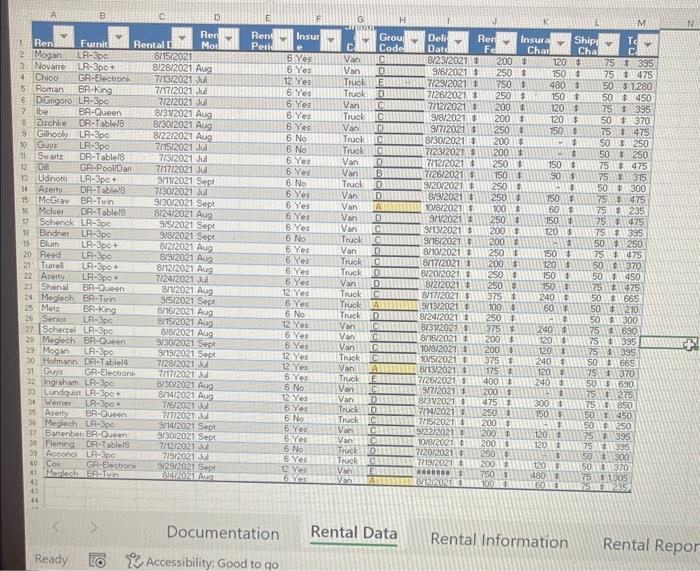Click the outlined active cell in column N
700x571 pixels.
click(x=668, y=343)
